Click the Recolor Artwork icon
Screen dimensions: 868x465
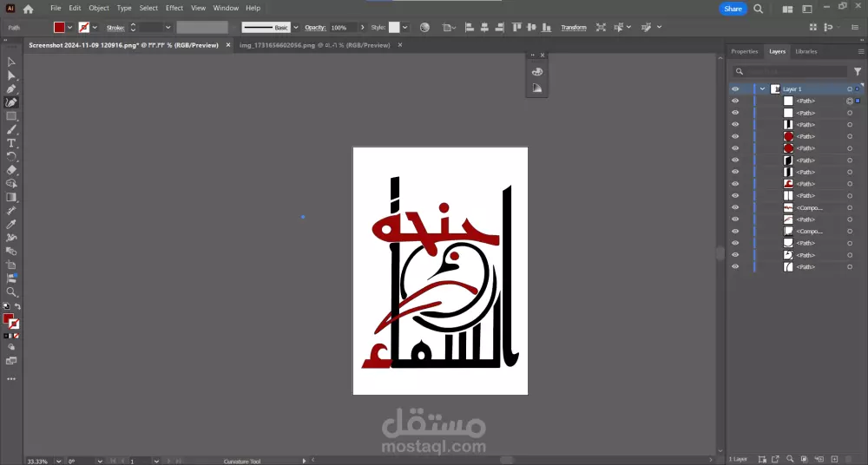point(424,27)
